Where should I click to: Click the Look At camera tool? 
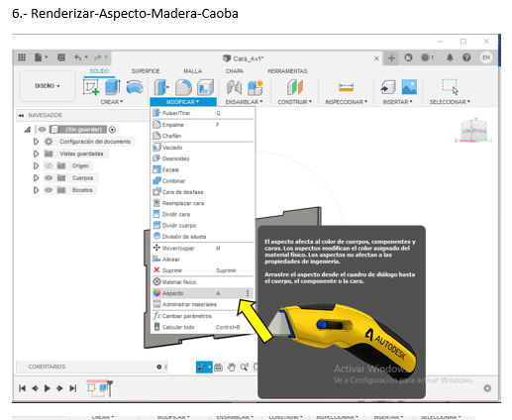pos(218,367)
